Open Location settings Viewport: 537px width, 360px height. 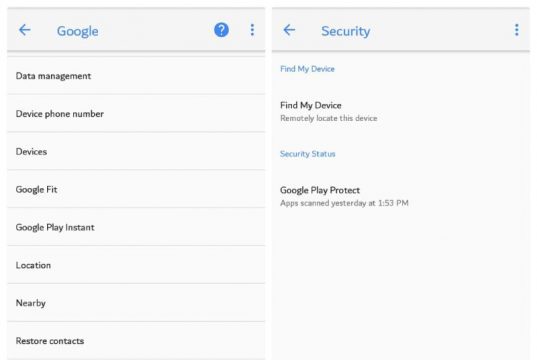[136, 265]
